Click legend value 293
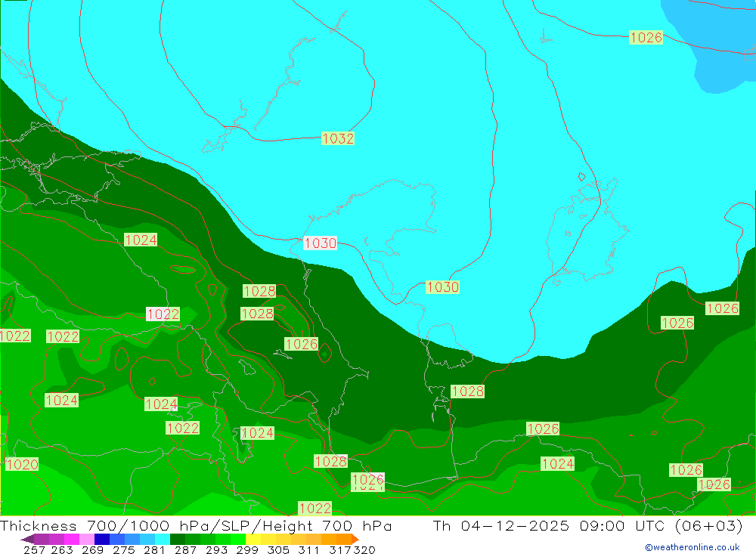 click(x=216, y=549)
